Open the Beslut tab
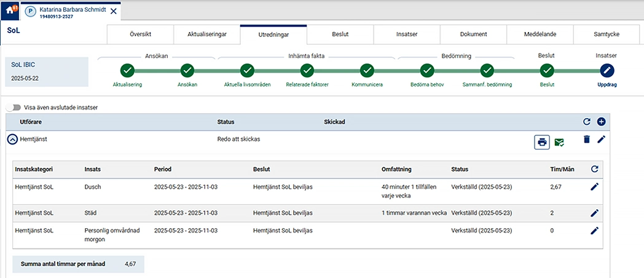This screenshot has height=278, width=644. [340, 34]
